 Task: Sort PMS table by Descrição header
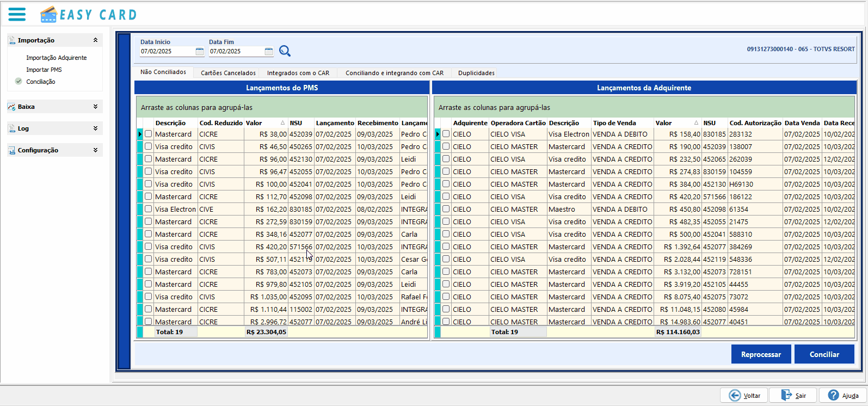(x=170, y=123)
